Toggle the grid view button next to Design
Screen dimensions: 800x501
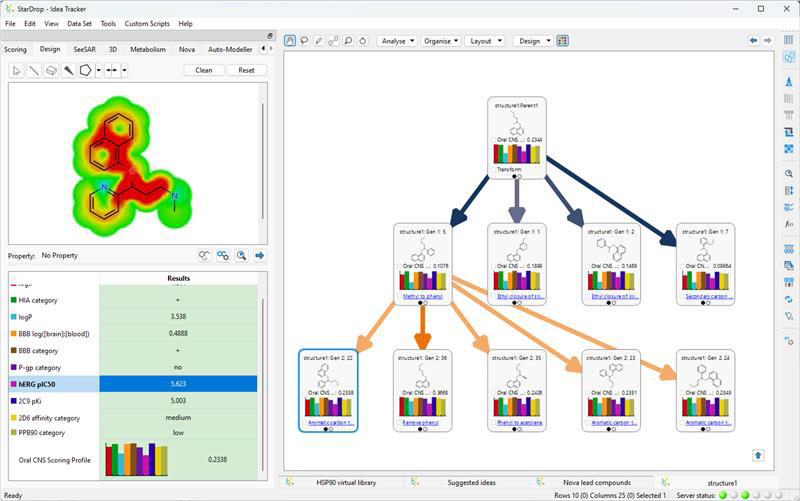(563, 41)
